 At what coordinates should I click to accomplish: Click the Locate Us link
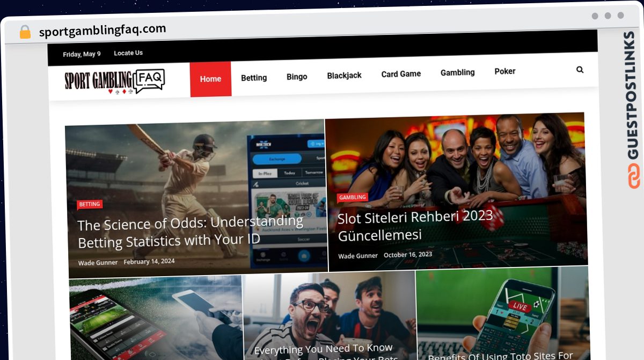tap(128, 53)
